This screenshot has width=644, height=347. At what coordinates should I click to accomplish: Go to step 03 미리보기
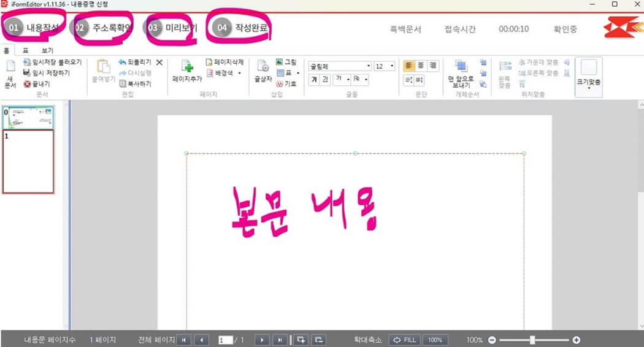pyautogui.click(x=171, y=28)
